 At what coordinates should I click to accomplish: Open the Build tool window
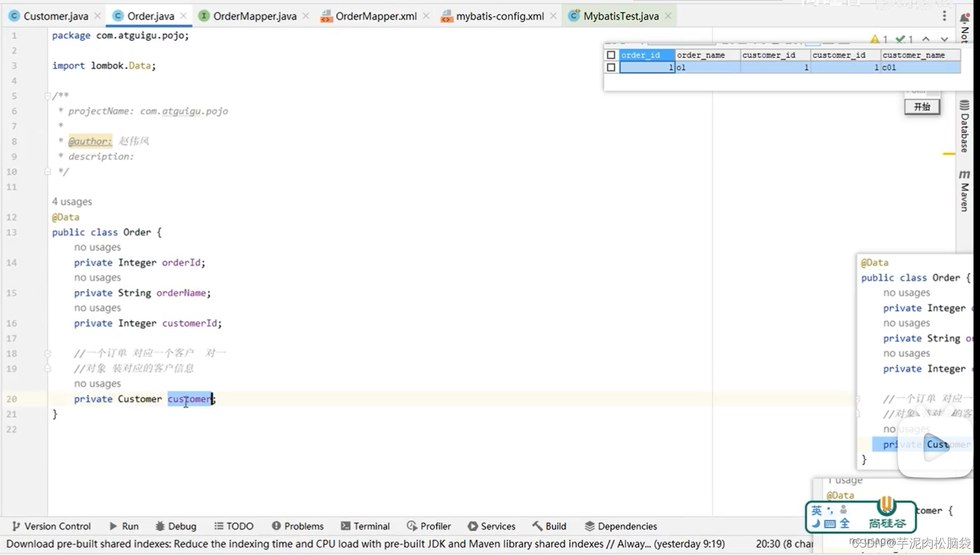click(550, 526)
